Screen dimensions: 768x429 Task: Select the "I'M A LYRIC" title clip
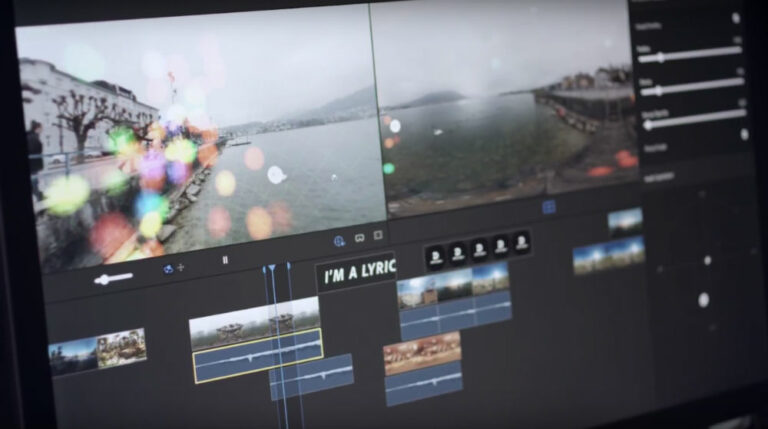pyautogui.click(x=357, y=272)
